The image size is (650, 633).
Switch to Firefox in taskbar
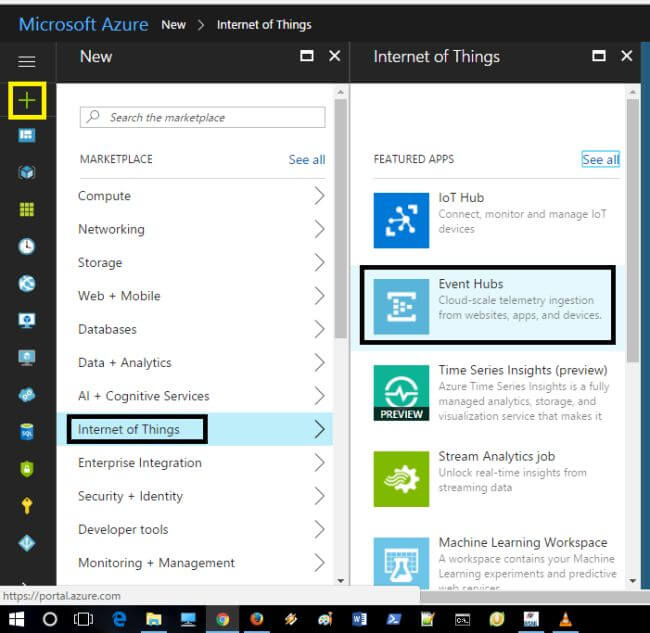(257, 619)
